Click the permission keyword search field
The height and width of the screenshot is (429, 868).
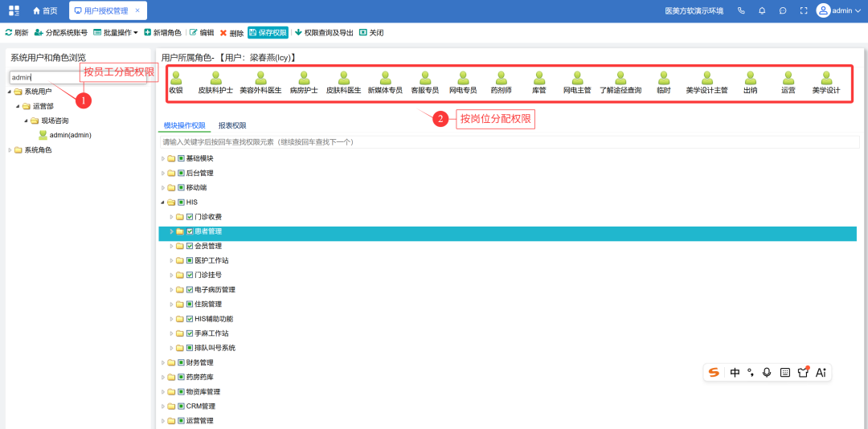tap(508, 142)
